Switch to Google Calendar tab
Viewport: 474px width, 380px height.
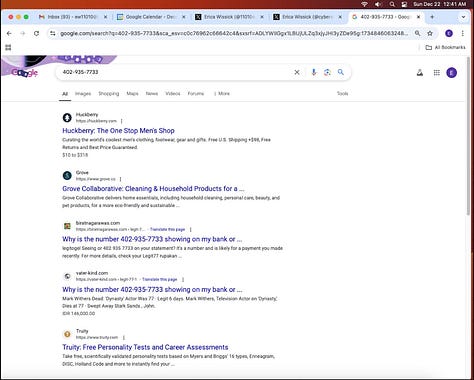click(x=147, y=17)
